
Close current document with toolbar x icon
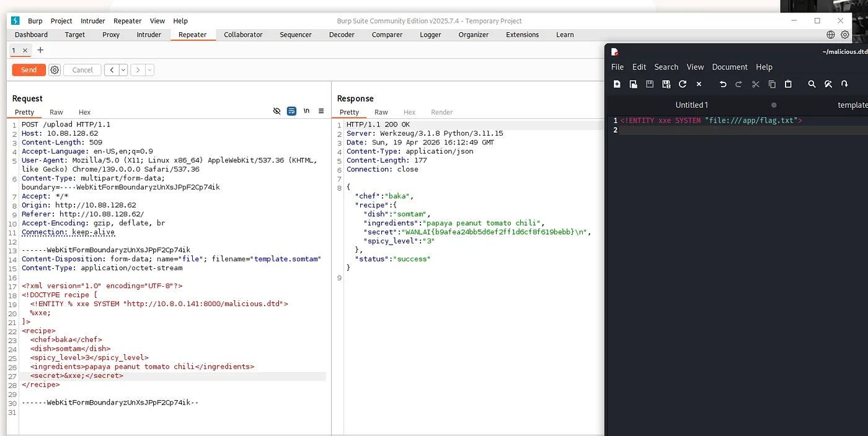[699, 84]
